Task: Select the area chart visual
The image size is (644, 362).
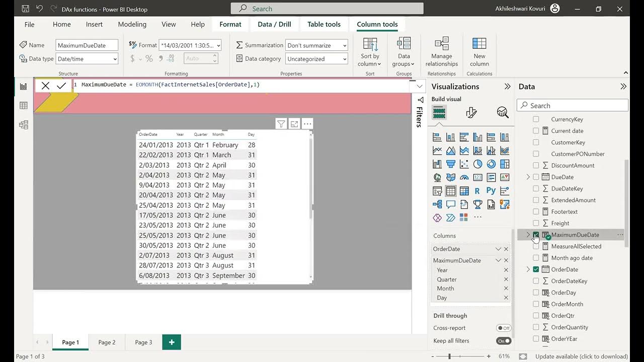Action: pos(450,150)
